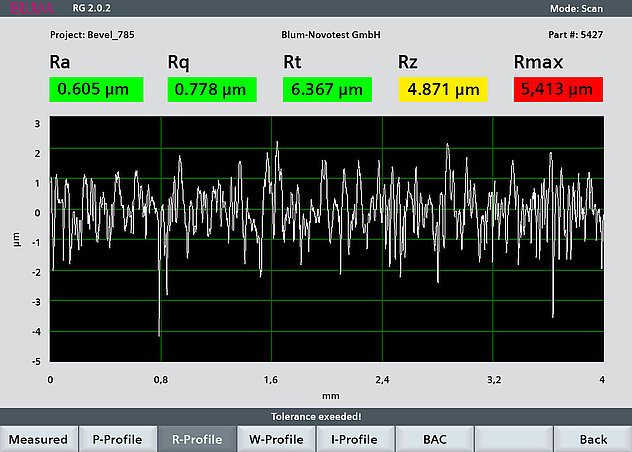The height and width of the screenshot is (452, 632).
Task: Select the Project: Bevel_785 label
Action: pyautogui.click(x=91, y=33)
